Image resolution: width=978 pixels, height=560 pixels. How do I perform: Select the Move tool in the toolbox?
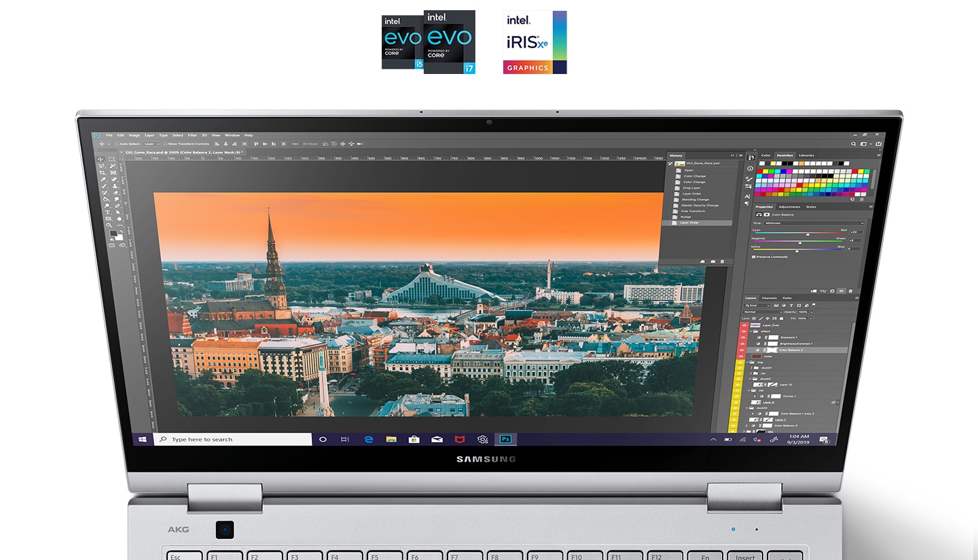(x=101, y=159)
